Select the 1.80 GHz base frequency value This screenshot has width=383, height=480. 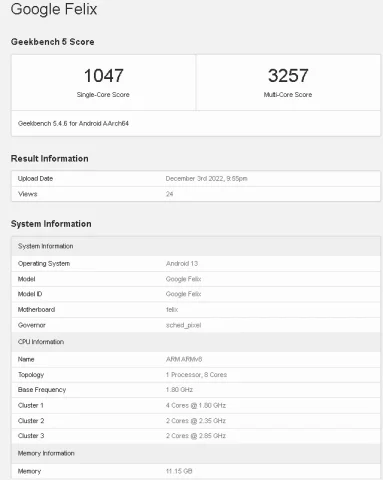179,390
